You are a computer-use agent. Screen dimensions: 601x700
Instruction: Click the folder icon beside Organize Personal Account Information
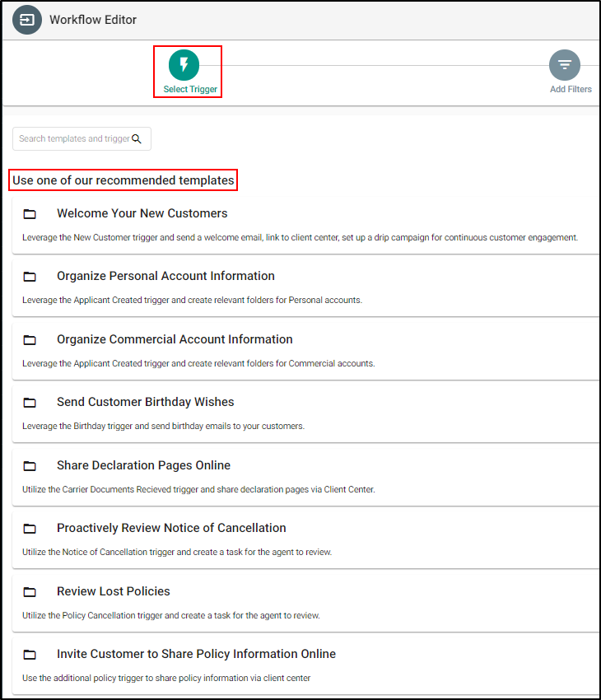[x=30, y=277]
